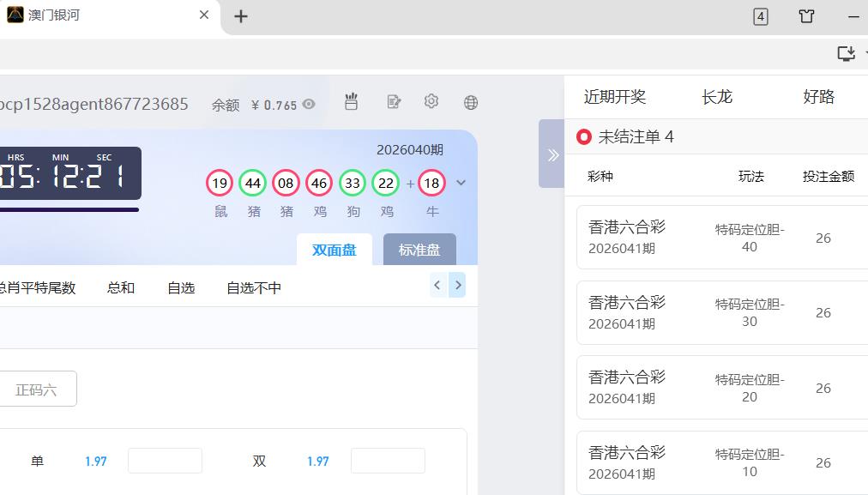
Task: Open the 特码定位胆-40 pending bet entry
Action: coord(720,238)
